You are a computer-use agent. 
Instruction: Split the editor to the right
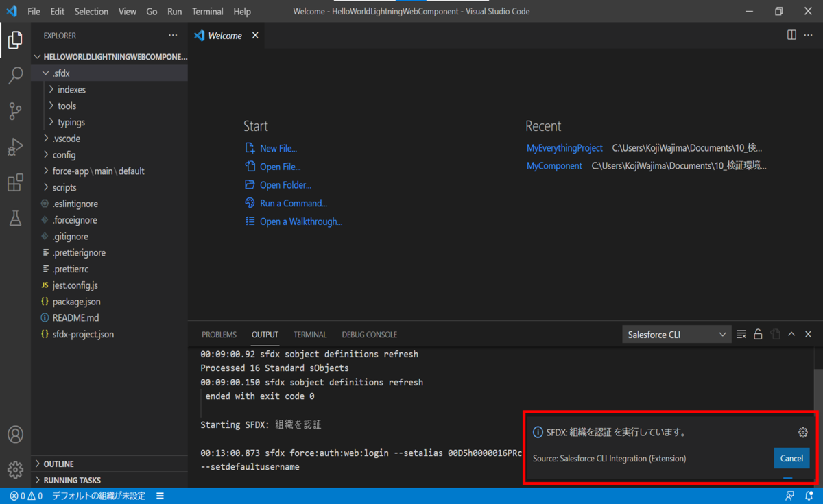click(791, 35)
